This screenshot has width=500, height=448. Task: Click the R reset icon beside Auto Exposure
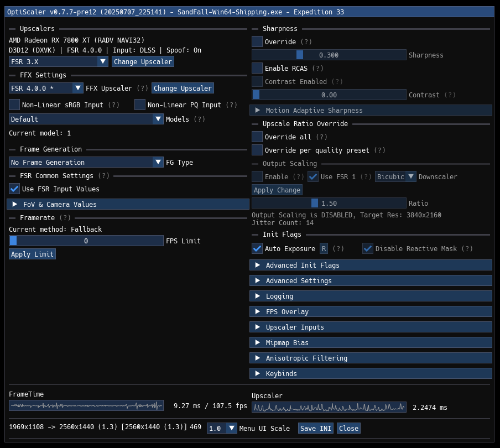coord(323,248)
